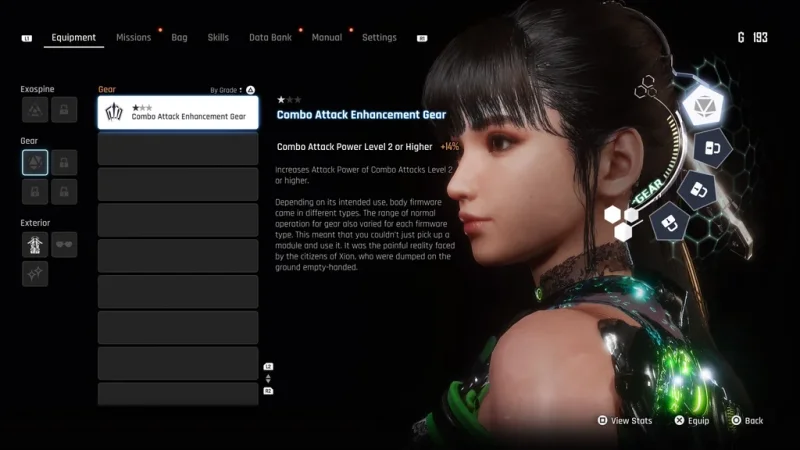
Task: Open the Missions tab
Action: point(133,37)
